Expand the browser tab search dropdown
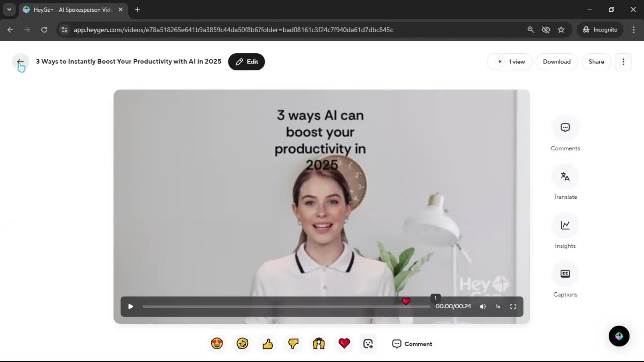 tap(9, 10)
